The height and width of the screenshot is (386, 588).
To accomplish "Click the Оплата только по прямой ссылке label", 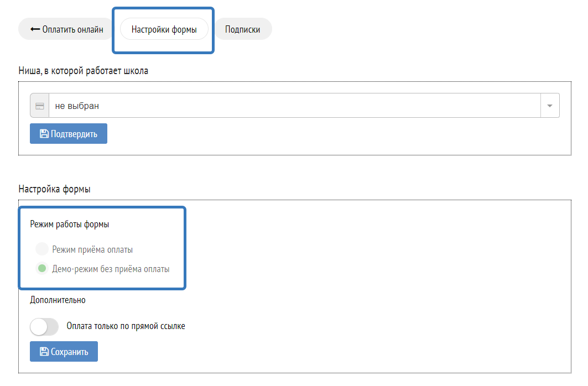I will (x=126, y=326).
